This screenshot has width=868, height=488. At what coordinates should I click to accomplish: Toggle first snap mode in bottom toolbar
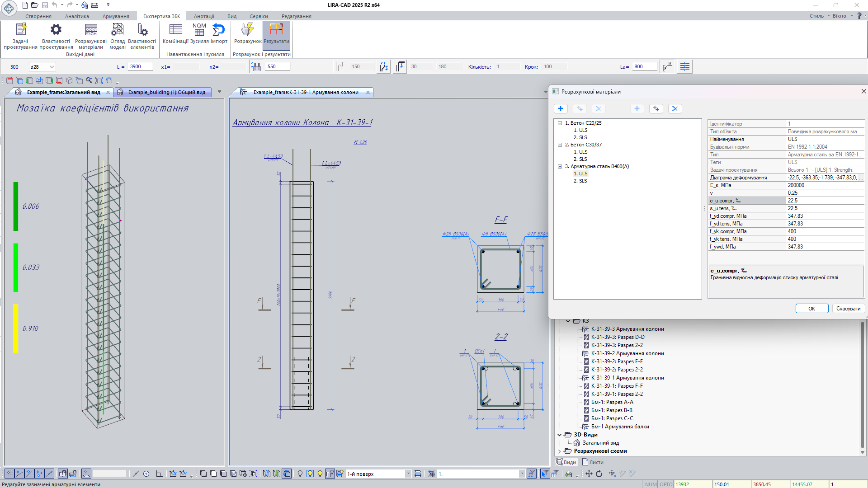tap(9, 474)
